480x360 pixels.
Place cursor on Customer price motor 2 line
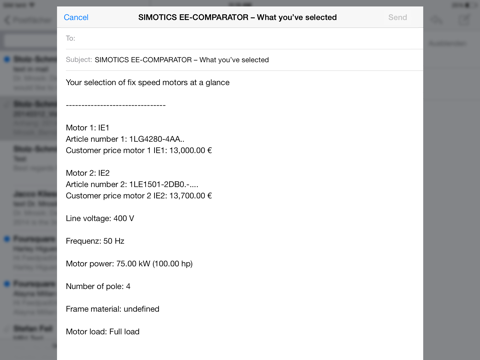pos(139,196)
